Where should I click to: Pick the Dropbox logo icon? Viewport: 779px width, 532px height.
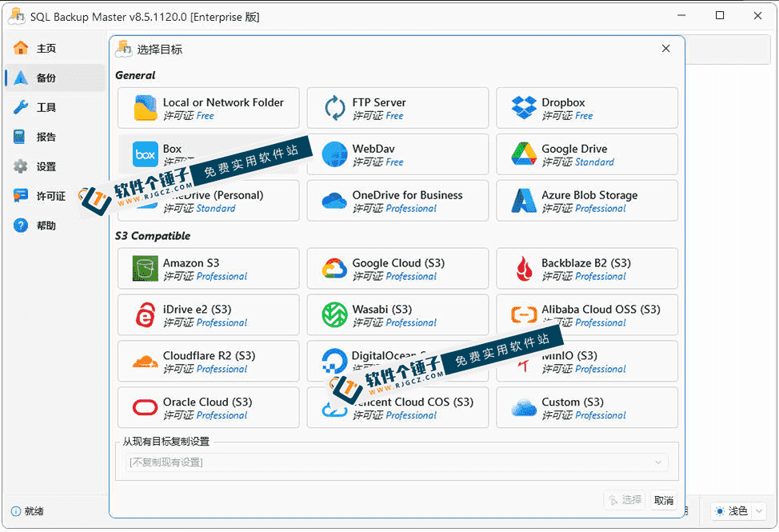524,108
